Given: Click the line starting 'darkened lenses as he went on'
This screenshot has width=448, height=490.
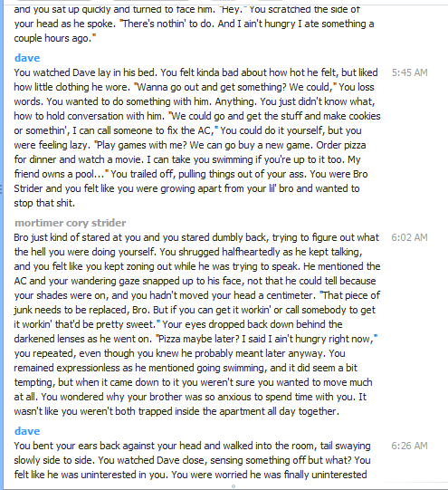Looking at the screenshot, I should coord(195,339).
